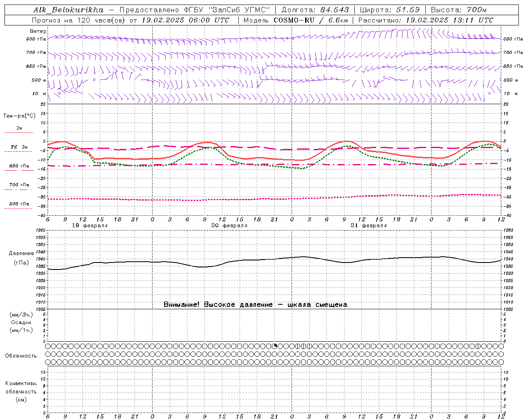The width and height of the screenshot is (525, 420).
Task: Click the Alk_Belokurikha station title
Action: point(68,10)
